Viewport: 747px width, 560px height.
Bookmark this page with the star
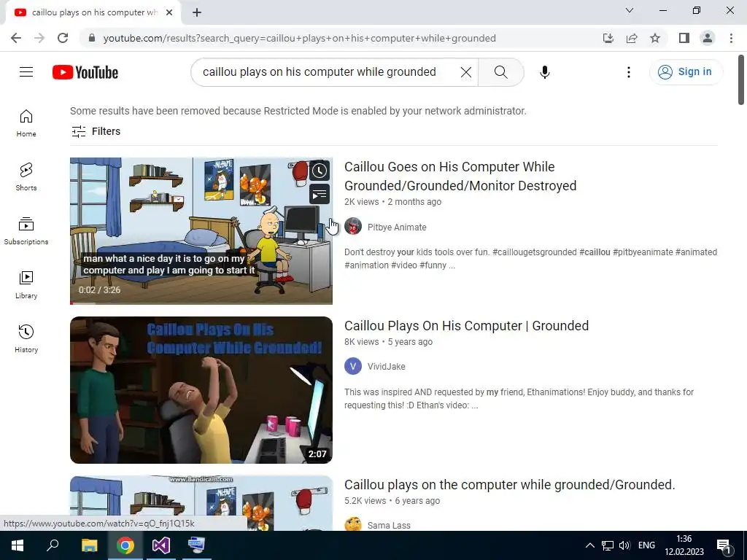click(x=655, y=38)
